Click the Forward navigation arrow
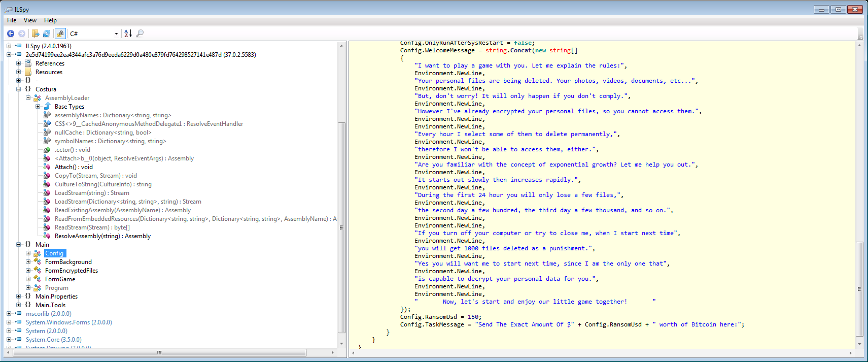Image resolution: width=868 pixels, height=362 pixels. pyautogui.click(x=22, y=34)
